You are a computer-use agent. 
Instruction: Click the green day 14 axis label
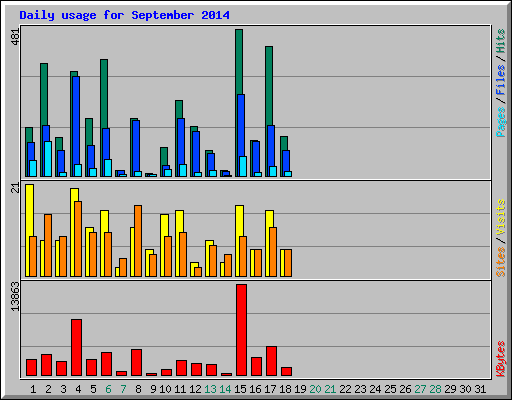(x=225, y=389)
